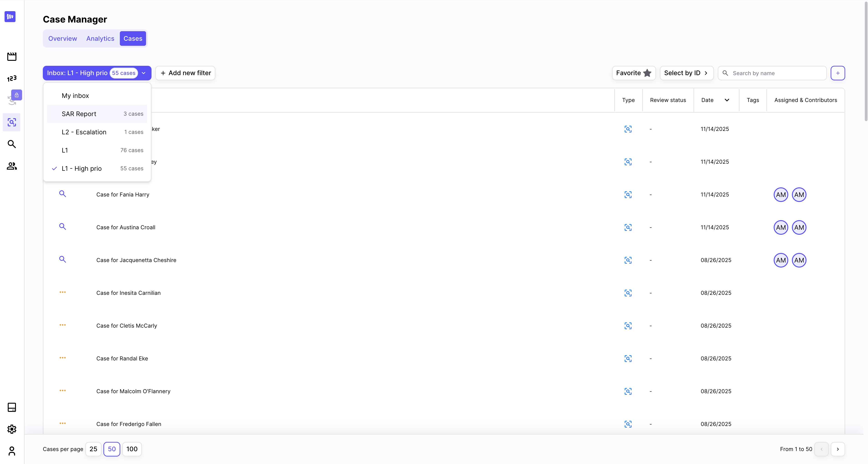Switch to the Cases tab
Screen dimensions: 868x464
(x=133, y=38)
